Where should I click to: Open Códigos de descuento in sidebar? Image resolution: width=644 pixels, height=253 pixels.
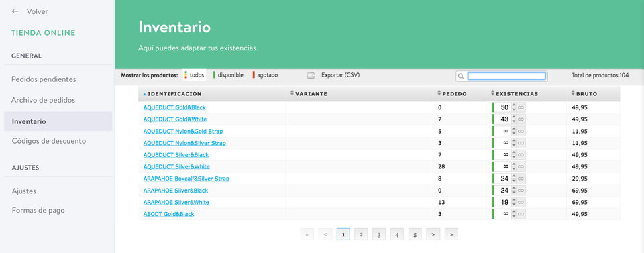click(x=48, y=141)
